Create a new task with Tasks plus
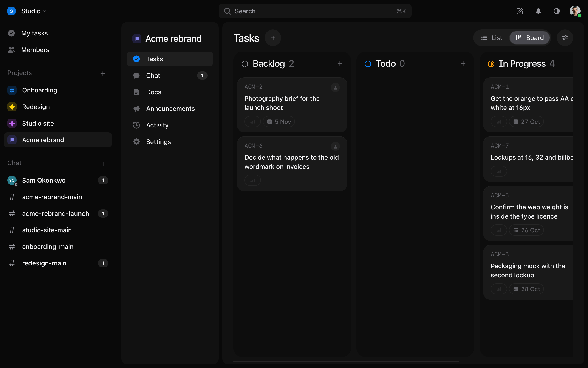The width and height of the screenshot is (588, 368). pos(273,38)
